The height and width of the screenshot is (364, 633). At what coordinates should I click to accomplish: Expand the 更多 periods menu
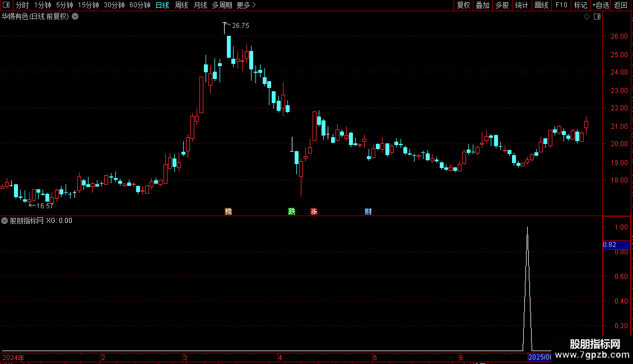246,5
